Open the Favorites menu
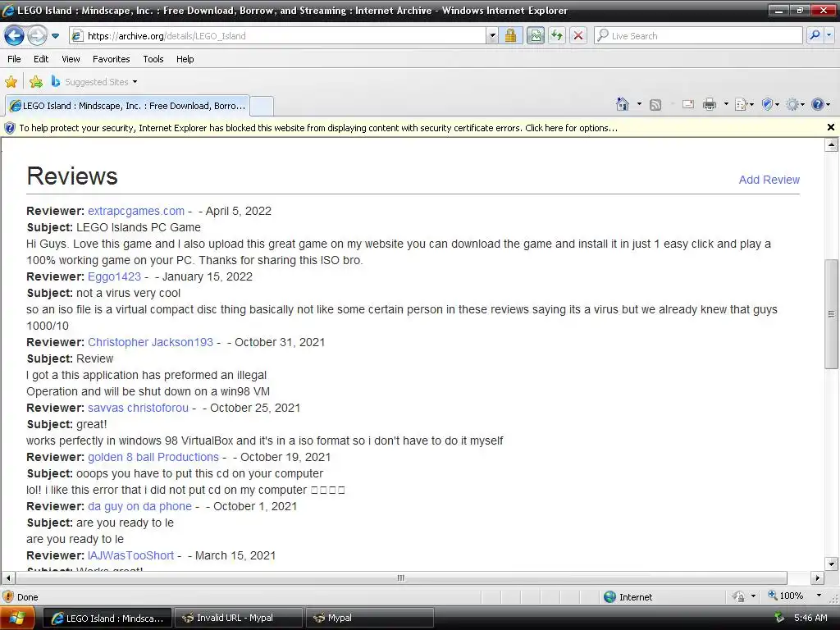The height and width of the screenshot is (630, 840). click(111, 59)
